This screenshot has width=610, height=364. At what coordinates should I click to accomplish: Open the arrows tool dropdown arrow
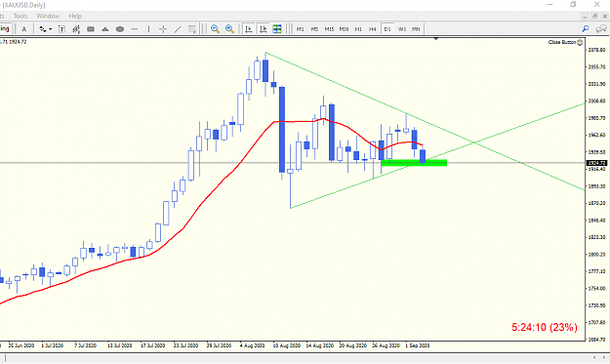(x=50, y=29)
